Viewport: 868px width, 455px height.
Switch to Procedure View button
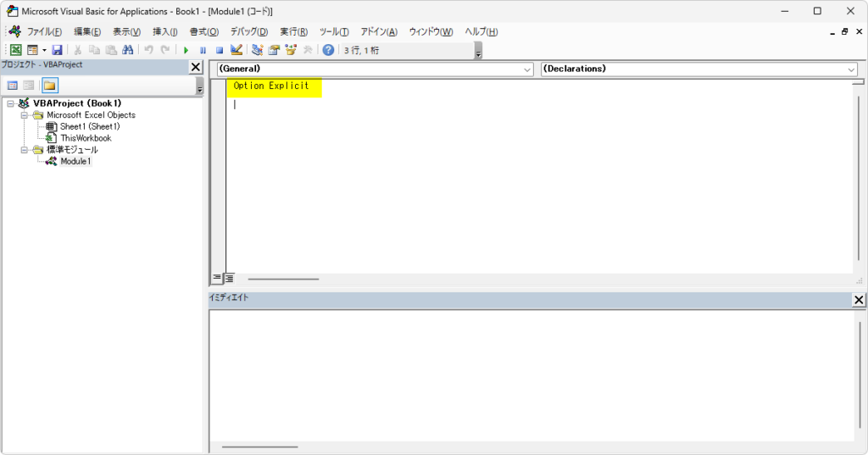(x=217, y=278)
